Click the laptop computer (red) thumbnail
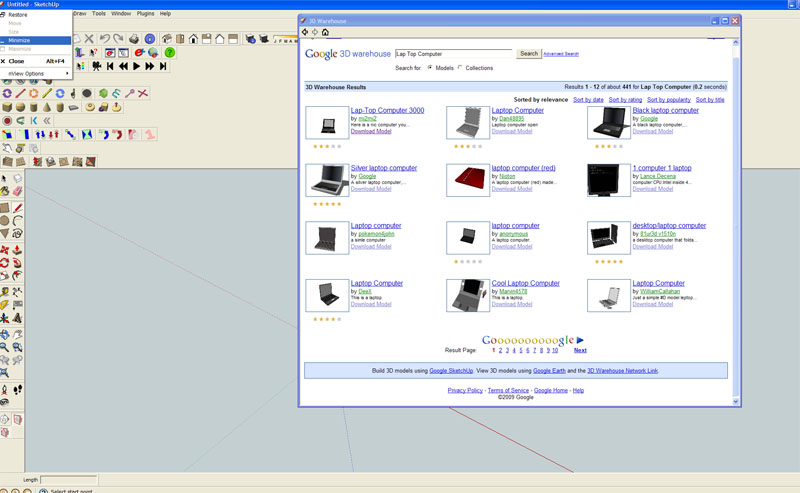Viewport: 800px width, 493px height. click(468, 180)
